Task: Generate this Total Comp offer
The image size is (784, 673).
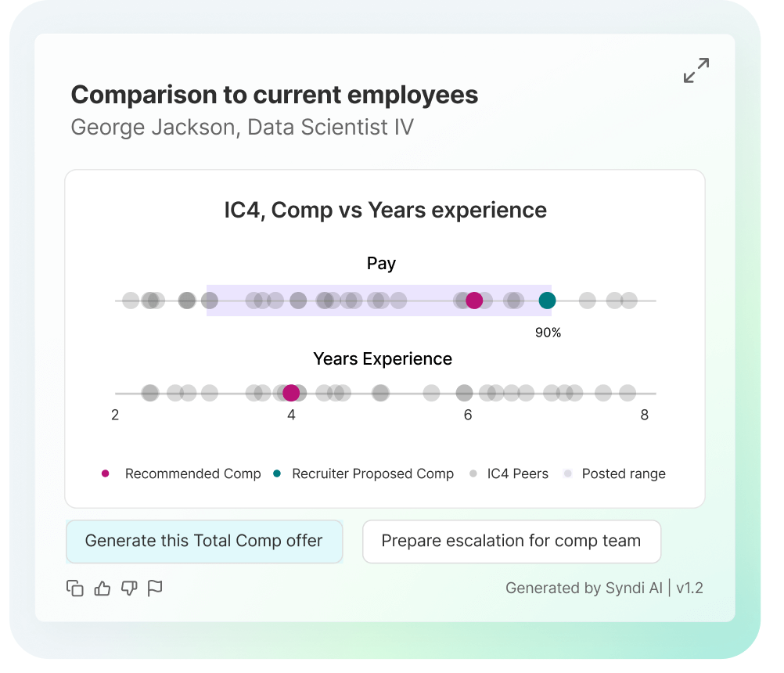Action: point(204,541)
